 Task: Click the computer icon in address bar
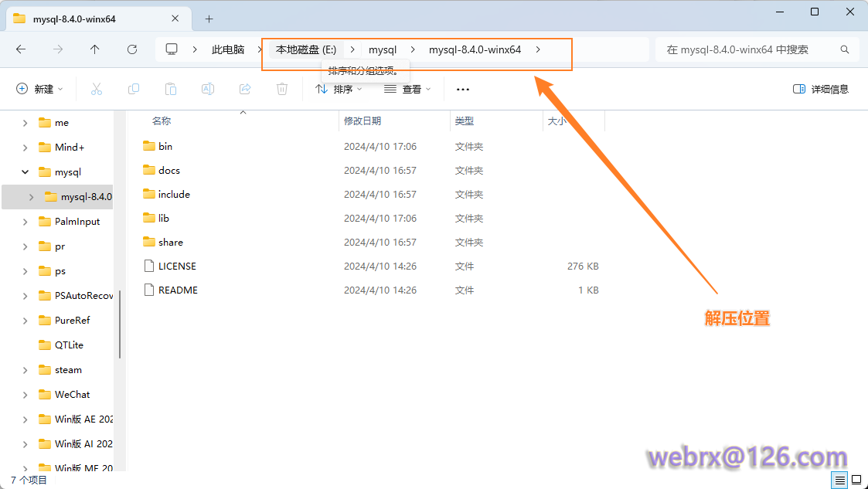point(172,49)
